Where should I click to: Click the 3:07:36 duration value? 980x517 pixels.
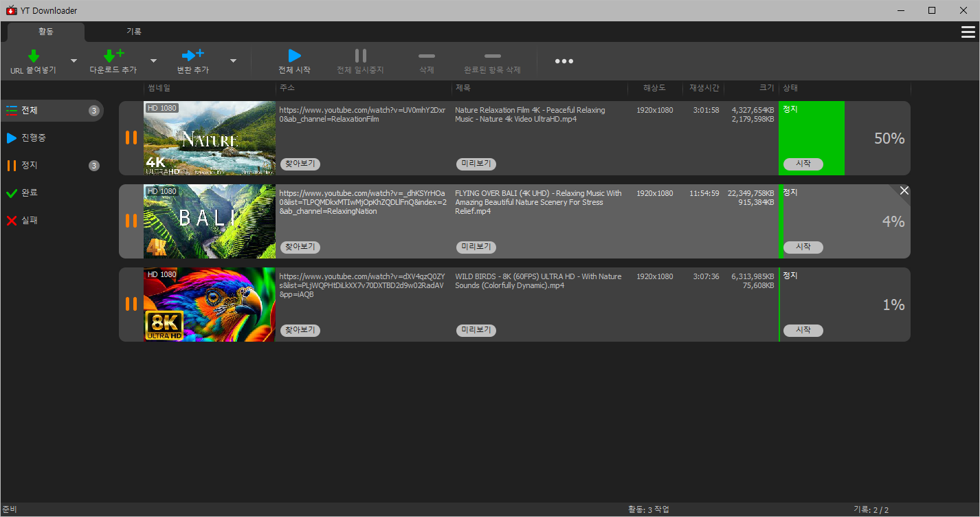tap(706, 276)
